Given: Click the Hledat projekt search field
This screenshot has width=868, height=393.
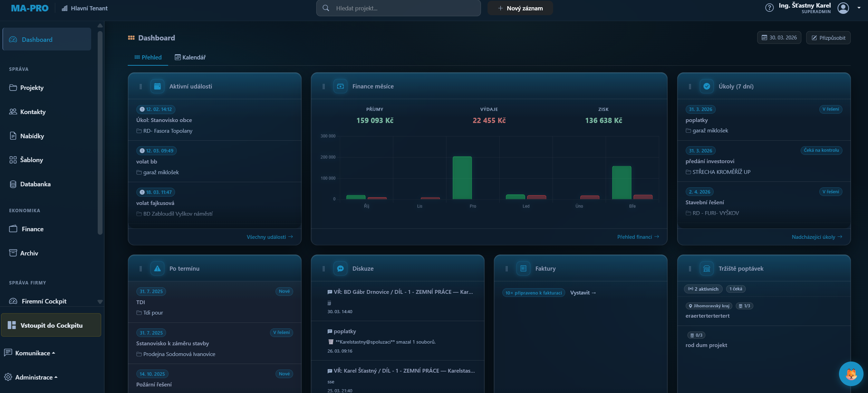Looking at the screenshot, I should pos(398,8).
